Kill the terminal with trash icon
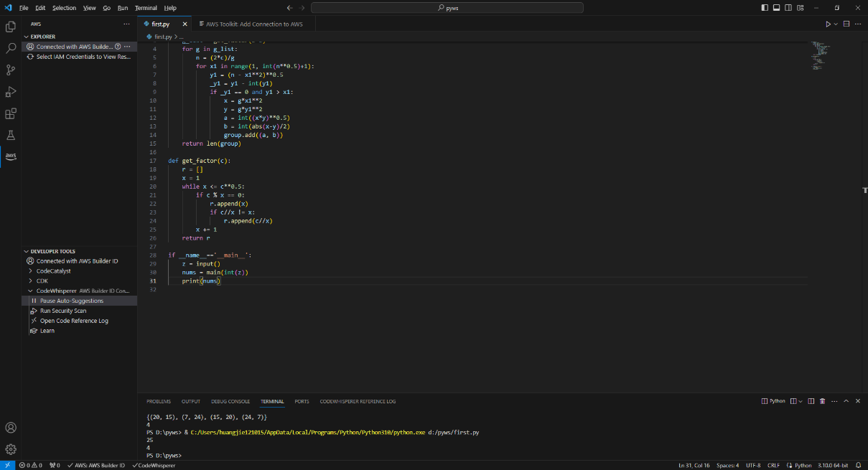Screen dimensions: 868x470 [822, 401]
